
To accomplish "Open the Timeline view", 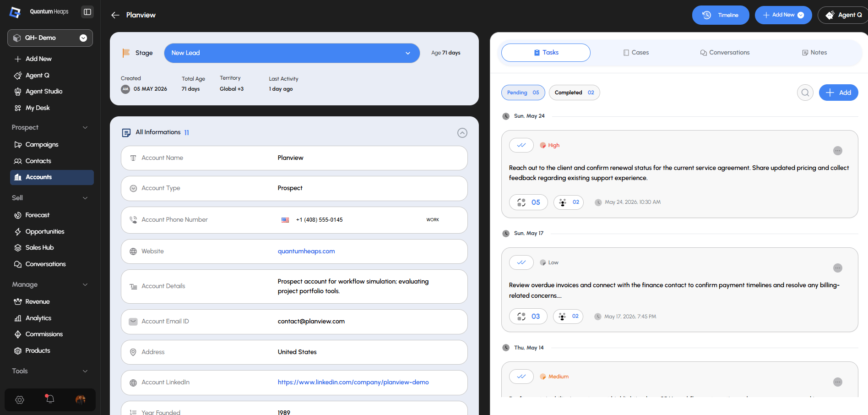I will coord(721,15).
